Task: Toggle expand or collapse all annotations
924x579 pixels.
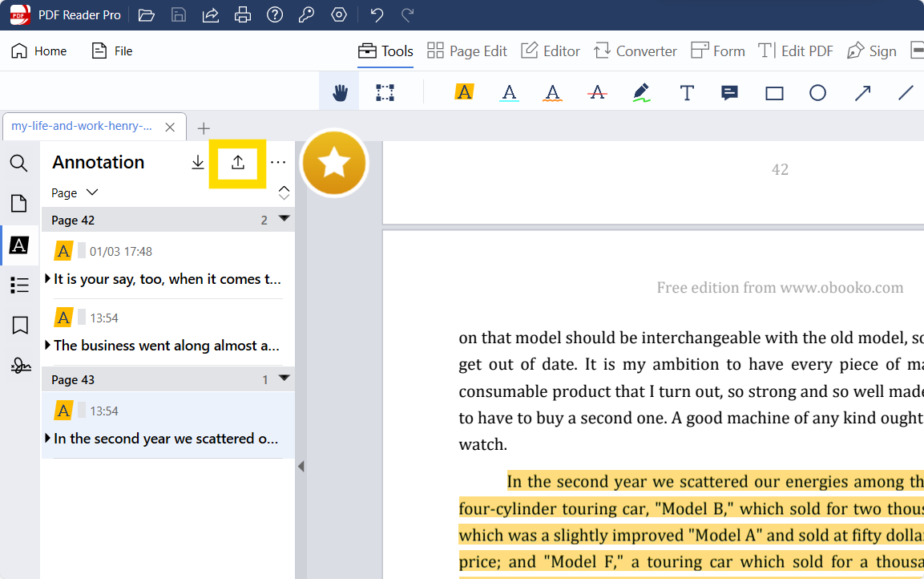Action: click(284, 192)
